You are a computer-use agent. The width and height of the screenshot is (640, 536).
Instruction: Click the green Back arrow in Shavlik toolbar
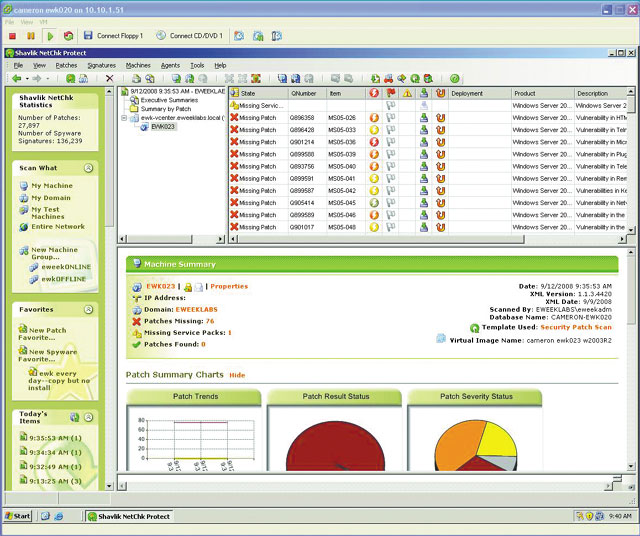[17, 78]
